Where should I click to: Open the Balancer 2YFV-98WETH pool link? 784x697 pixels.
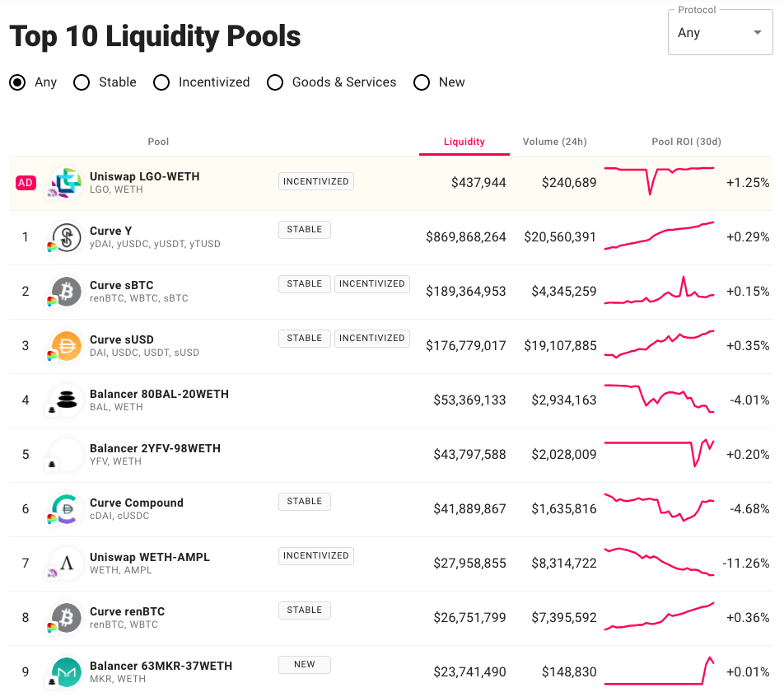pyautogui.click(x=155, y=448)
